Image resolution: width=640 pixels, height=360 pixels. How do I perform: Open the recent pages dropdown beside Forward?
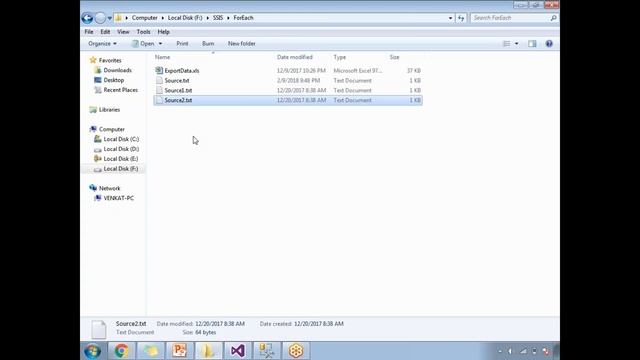point(109,18)
